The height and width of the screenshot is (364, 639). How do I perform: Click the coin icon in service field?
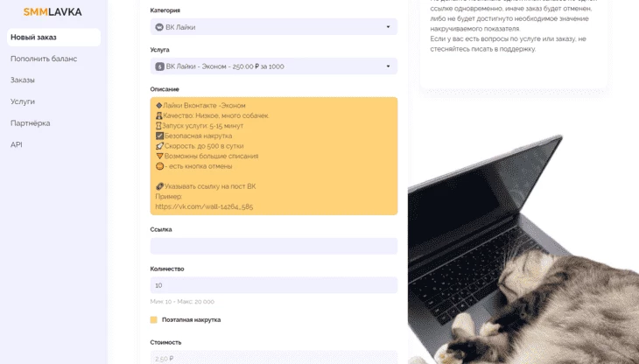(159, 66)
